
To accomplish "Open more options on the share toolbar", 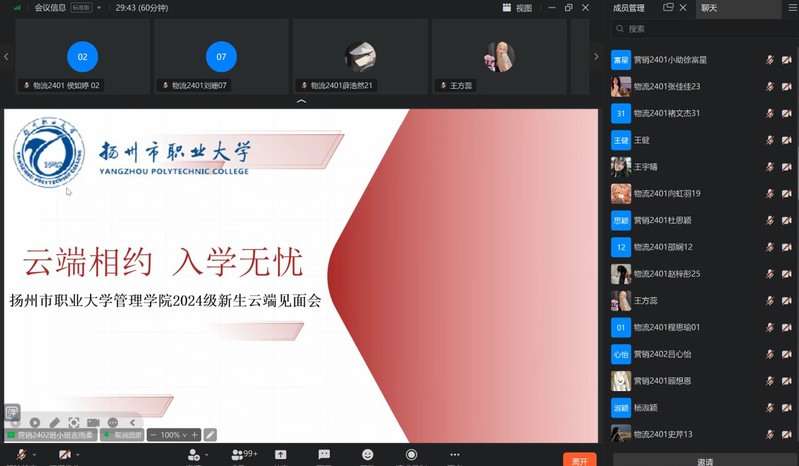I will coord(113,422).
